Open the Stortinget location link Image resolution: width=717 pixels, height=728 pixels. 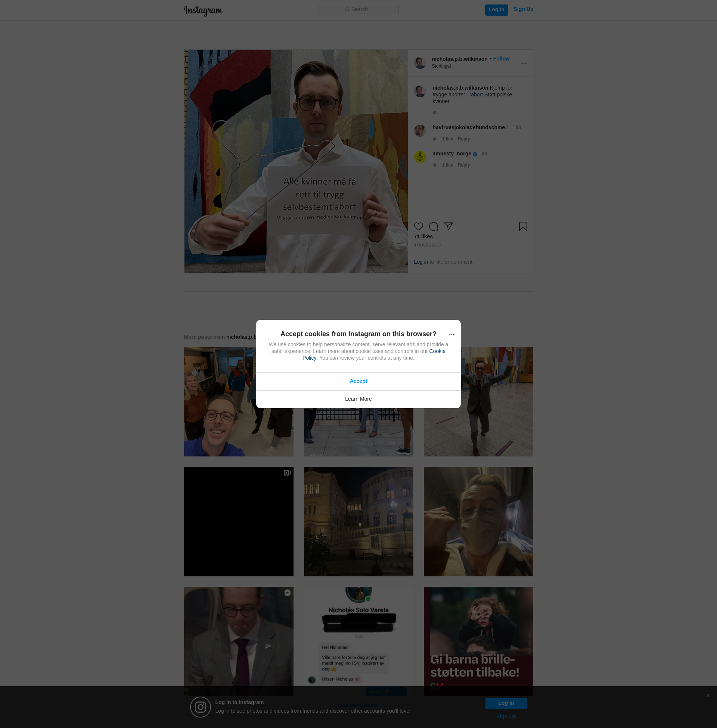coord(441,66)
